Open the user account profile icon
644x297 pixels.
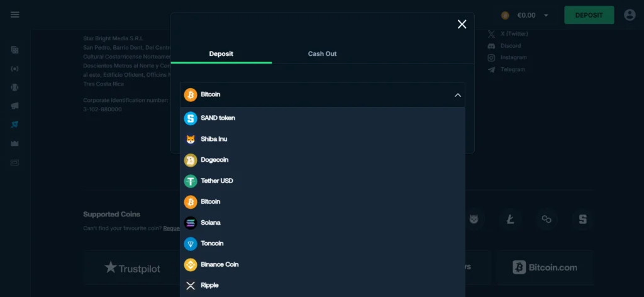(x=630, y=15)
